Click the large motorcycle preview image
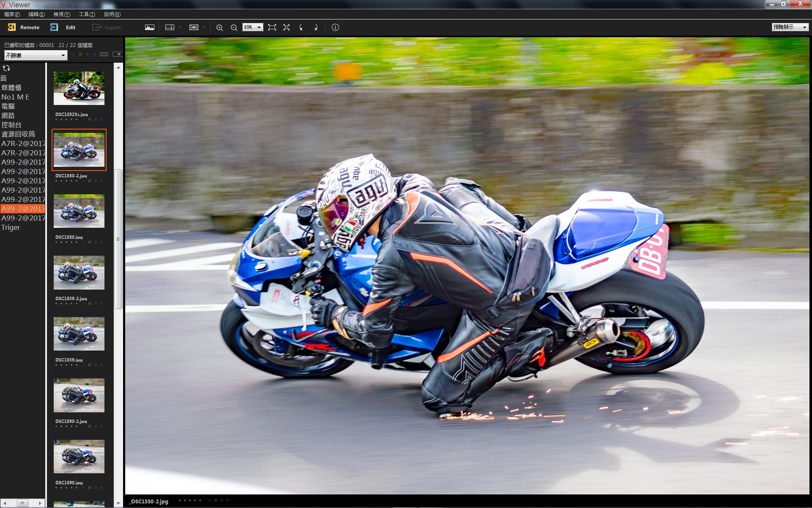This screenshot has height=508, width=812. pyautogui.click(x=467, y=265)
